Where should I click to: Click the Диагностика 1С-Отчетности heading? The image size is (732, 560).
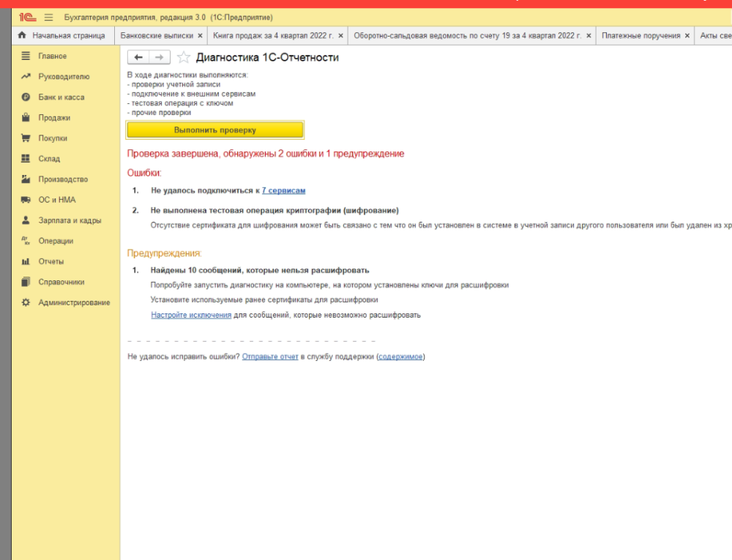(267, 57)
